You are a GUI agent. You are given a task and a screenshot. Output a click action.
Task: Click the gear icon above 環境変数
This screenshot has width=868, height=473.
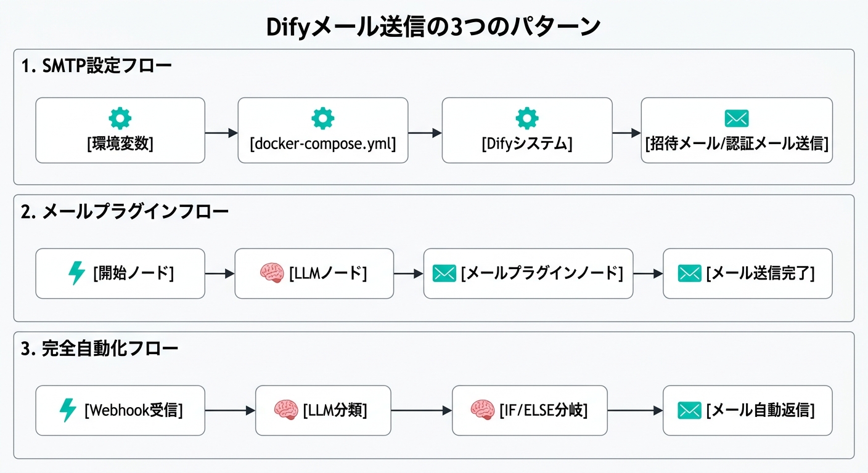[120, 118]
